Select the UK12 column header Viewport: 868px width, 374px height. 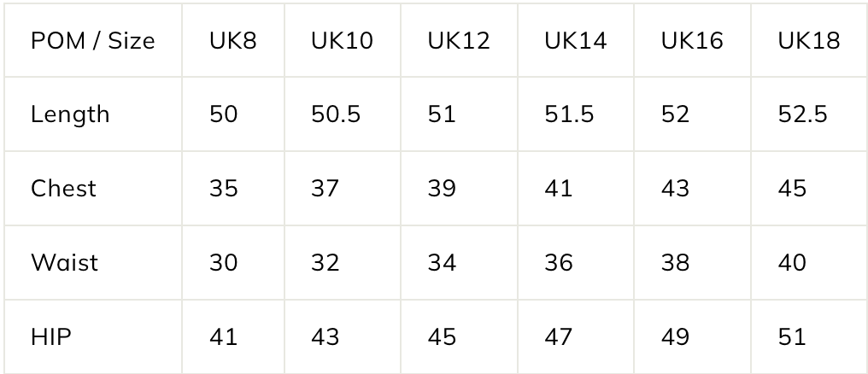[x=459, y=40]
